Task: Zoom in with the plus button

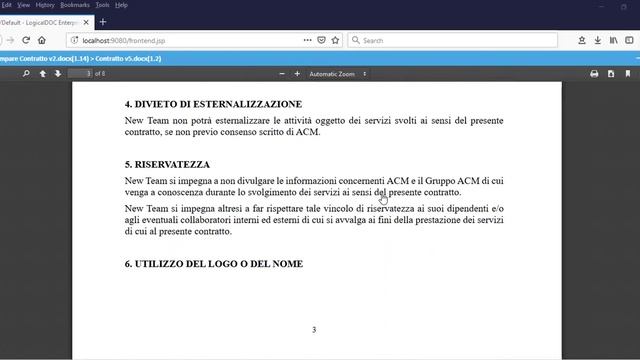Action: click(x=297, y=73)
